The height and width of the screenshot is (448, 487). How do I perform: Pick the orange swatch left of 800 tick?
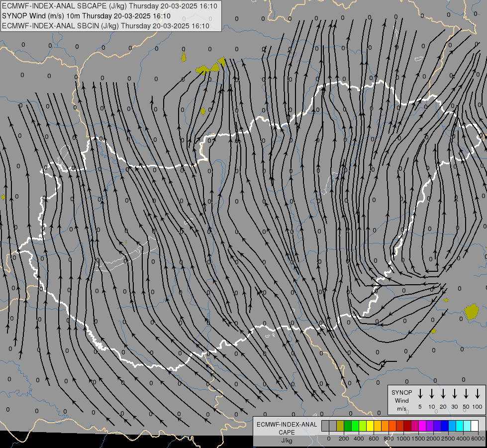click(385, 426)
